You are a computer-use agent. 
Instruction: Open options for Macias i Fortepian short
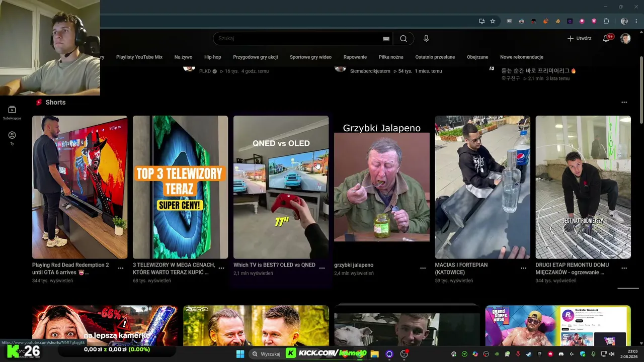523,268
